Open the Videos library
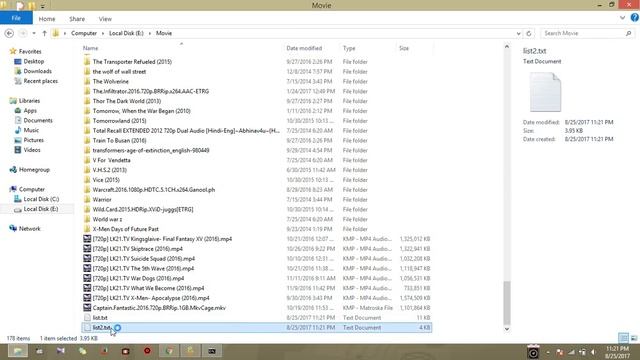Image resolution: width=640 pixels, height=360 pixels. point(32,150)
